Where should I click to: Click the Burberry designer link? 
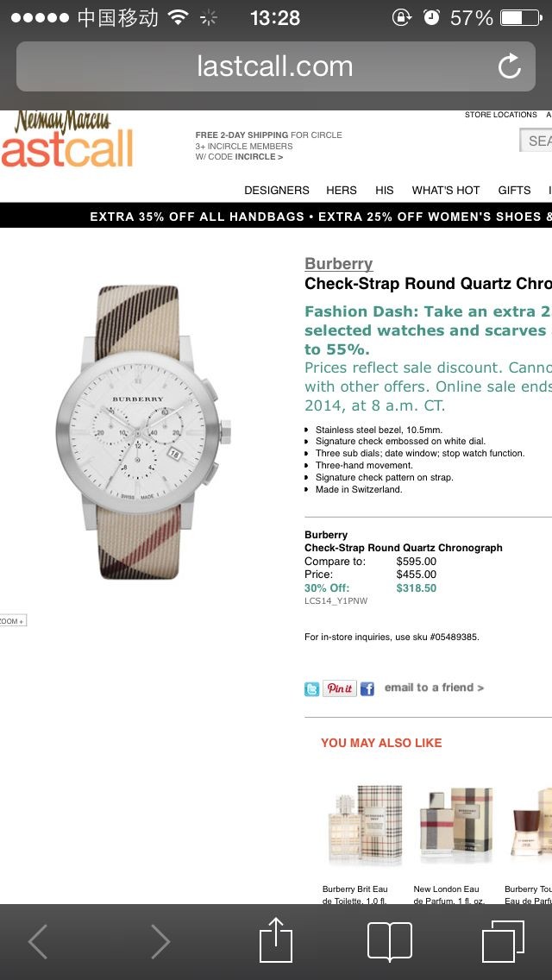click(339, 264)
